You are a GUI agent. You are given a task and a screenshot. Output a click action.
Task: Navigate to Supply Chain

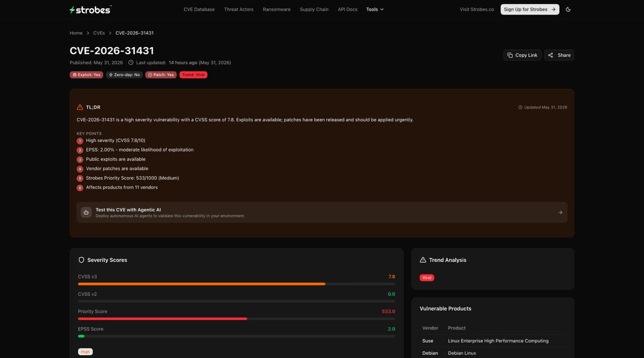[x=314, y=9]
